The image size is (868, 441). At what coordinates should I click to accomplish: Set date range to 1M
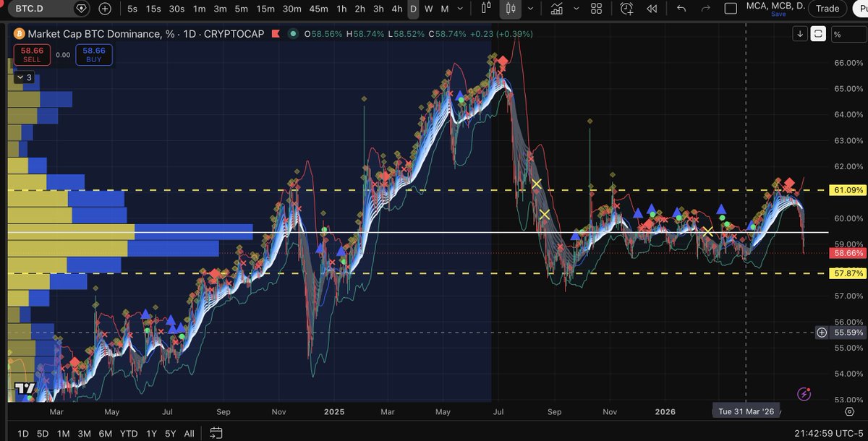pos(64,433)
